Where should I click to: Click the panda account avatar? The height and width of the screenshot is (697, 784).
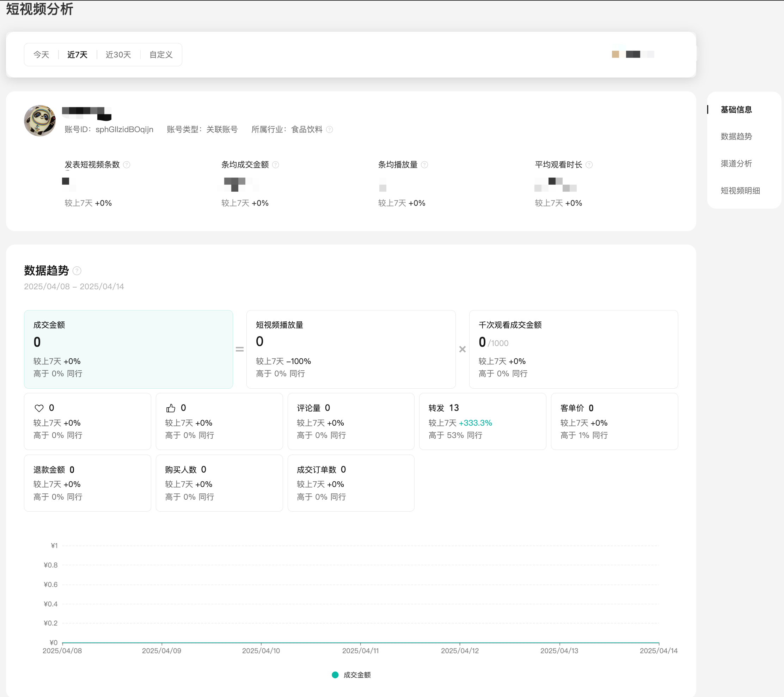coord(40,121)
